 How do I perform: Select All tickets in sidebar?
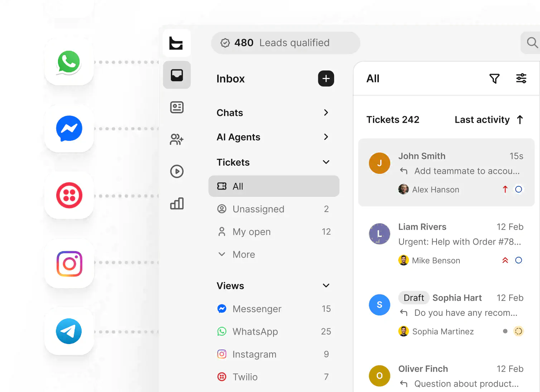[x=274, y=186]
